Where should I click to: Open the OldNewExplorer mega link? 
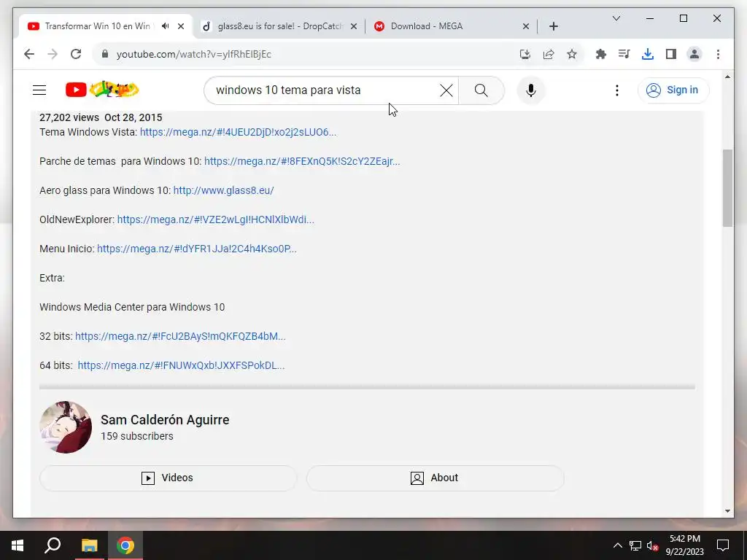pyautogui.click(x=216, y=219)
